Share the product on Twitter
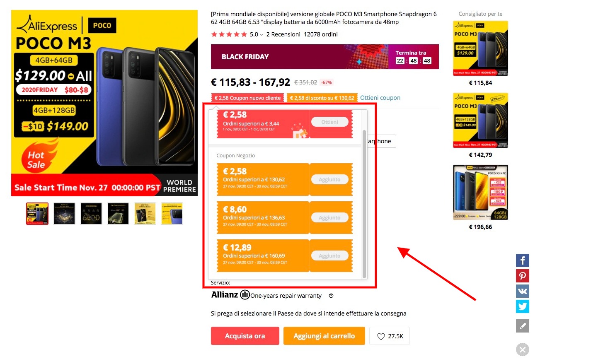603x364 pixels. [522, 306]
